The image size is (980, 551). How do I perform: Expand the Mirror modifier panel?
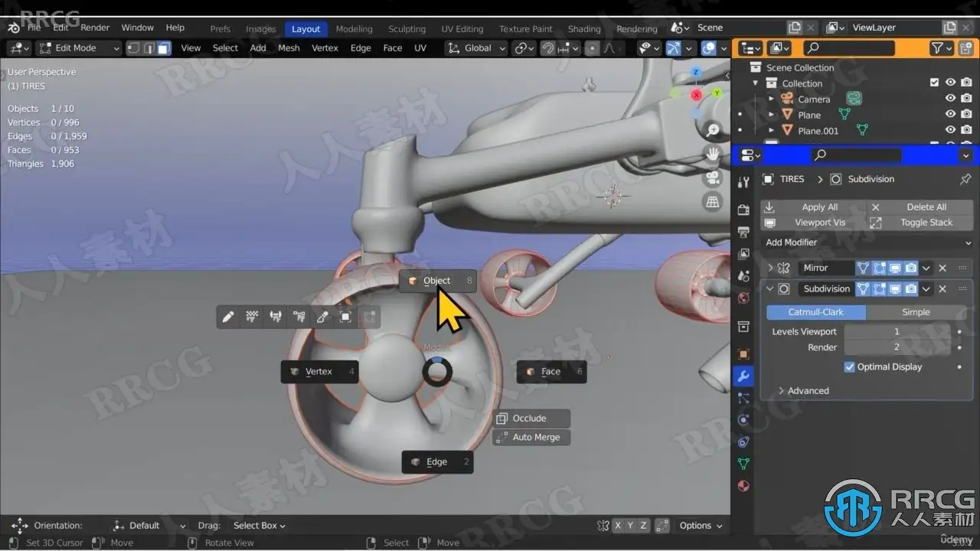[x=770, y=268]
